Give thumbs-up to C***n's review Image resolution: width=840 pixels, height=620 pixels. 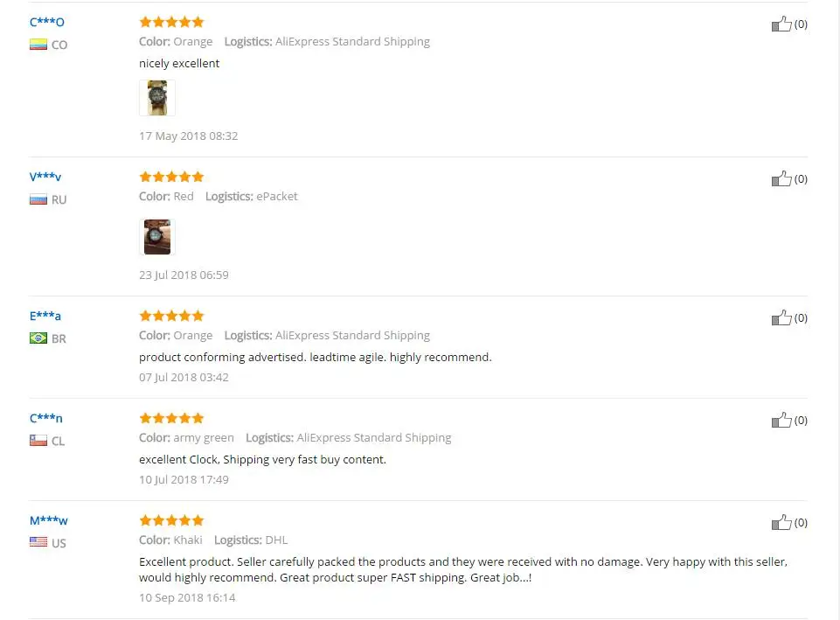(781, 420)
